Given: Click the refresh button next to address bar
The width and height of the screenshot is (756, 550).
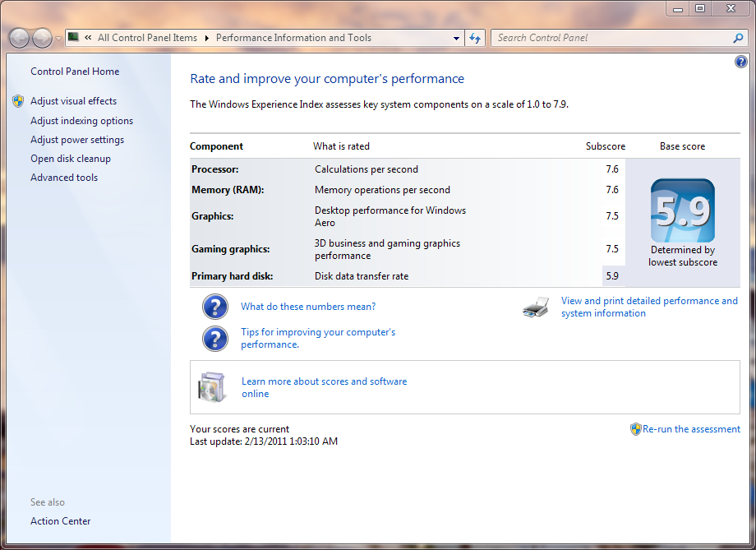Looking at the screenshot, I should pos(475,38).
